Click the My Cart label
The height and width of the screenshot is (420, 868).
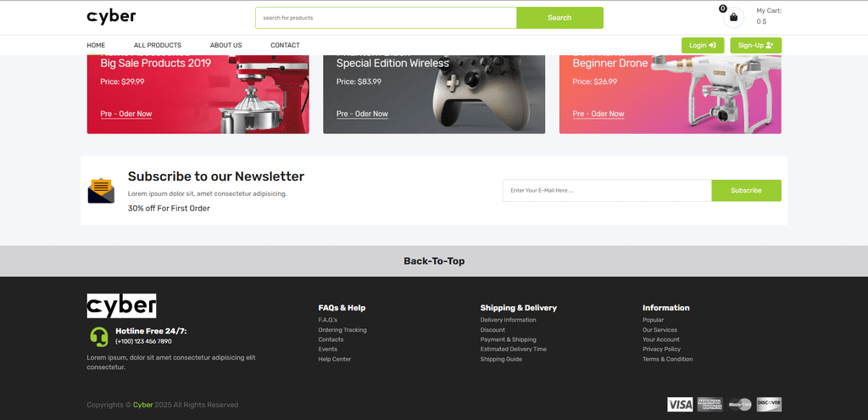click(x=769, y=10)
